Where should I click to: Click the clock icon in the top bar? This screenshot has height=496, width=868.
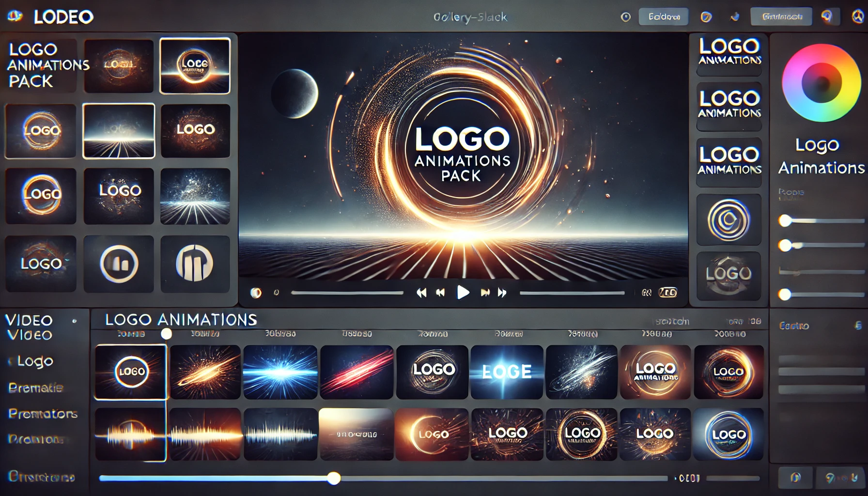[626, 17]
